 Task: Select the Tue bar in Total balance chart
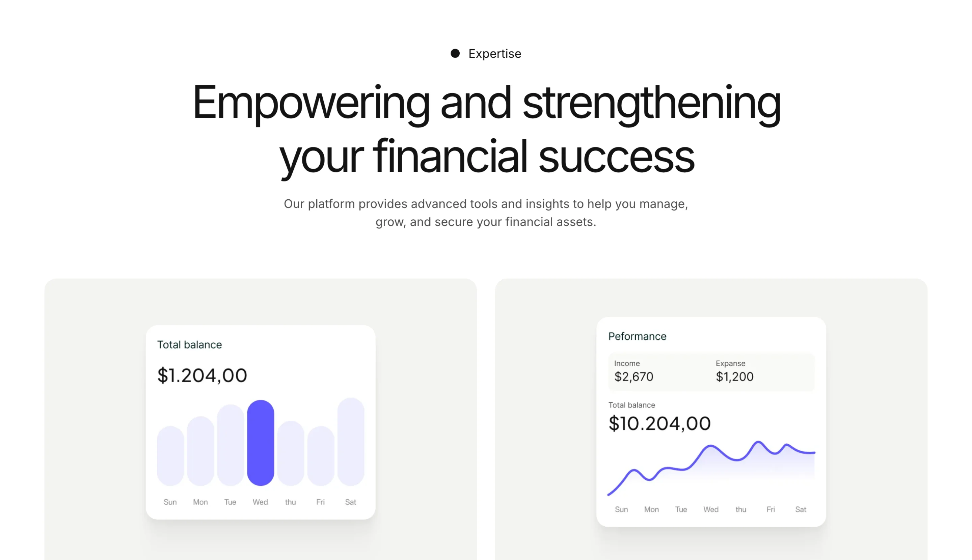pyautogui.click(x=231, y=445)
